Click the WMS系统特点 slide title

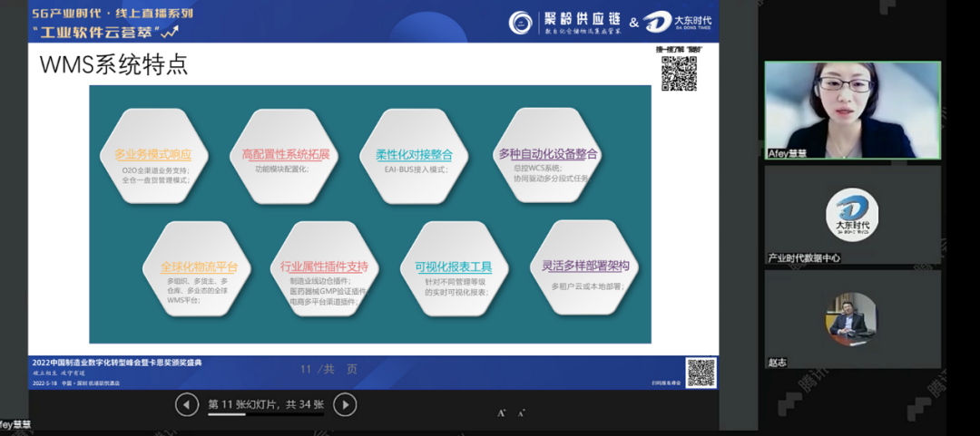click(113, 65)
